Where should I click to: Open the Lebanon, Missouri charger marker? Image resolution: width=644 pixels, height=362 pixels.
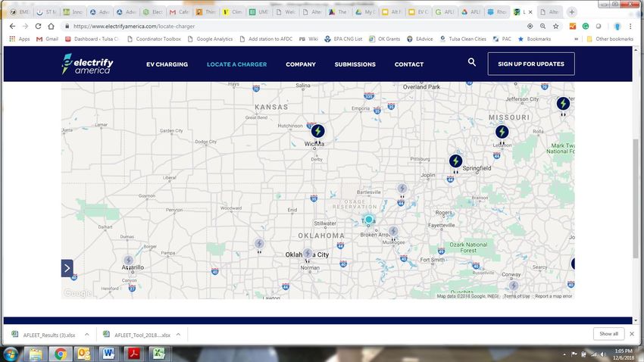click(x=502, y=132)
